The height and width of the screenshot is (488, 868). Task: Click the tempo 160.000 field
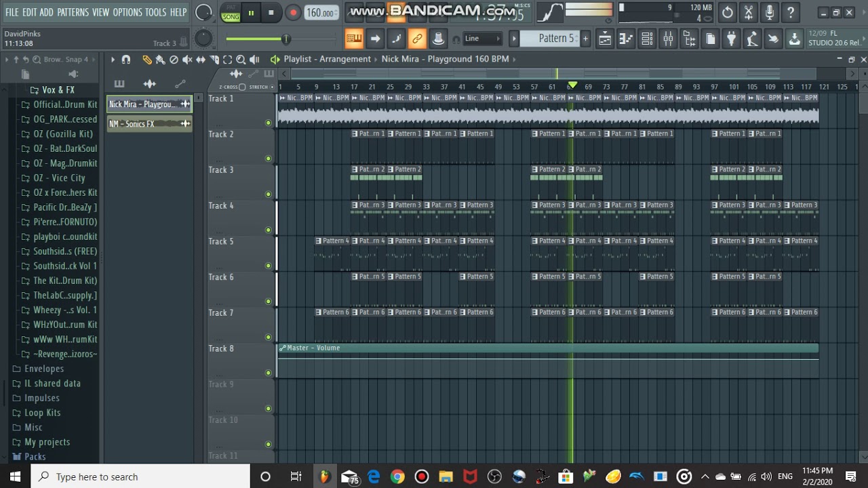point(321,12)
